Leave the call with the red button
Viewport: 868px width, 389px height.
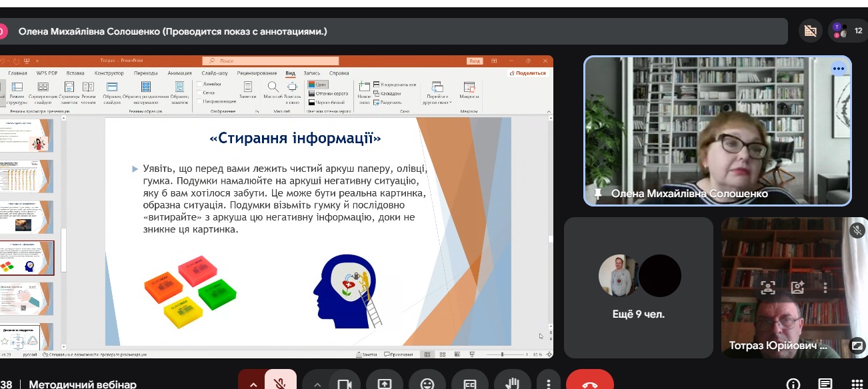coord(589,383)
